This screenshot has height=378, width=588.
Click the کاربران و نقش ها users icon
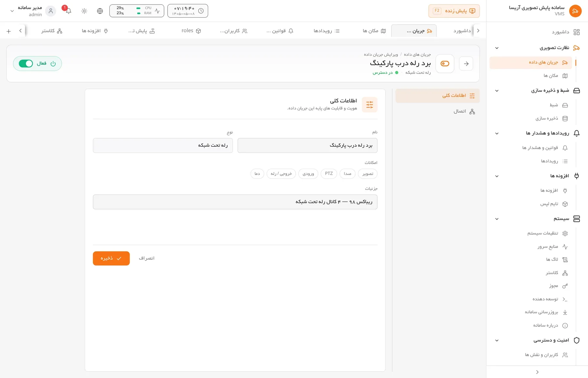pos(565,355)
